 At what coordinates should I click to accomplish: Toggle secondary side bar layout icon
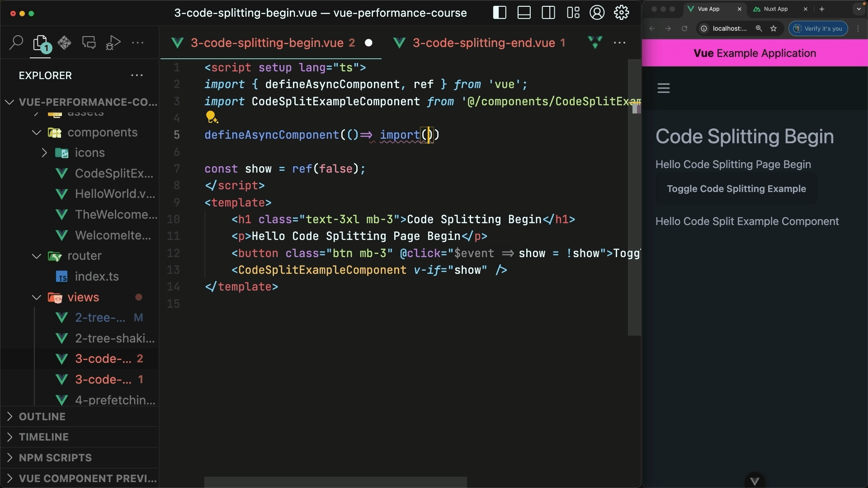click(548, 13)
